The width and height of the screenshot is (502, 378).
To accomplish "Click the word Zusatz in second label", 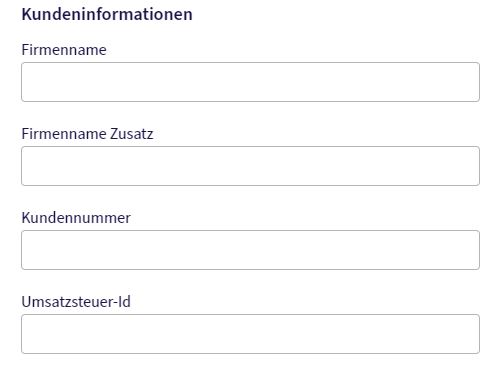I will [132, 134].
